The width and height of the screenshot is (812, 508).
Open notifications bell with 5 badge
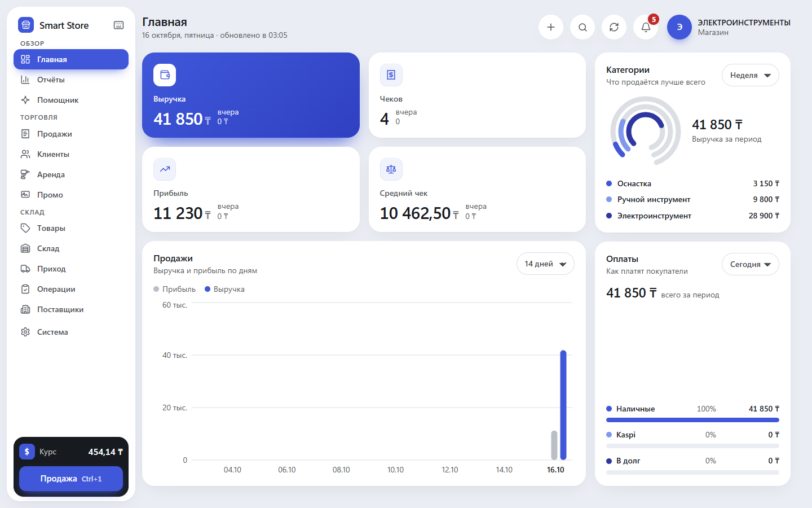coord(646,27)
